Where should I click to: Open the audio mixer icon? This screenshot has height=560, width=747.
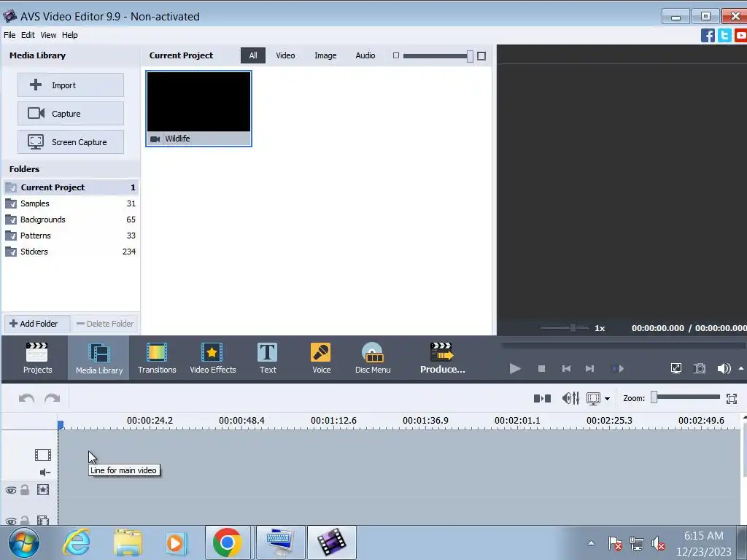570,398
